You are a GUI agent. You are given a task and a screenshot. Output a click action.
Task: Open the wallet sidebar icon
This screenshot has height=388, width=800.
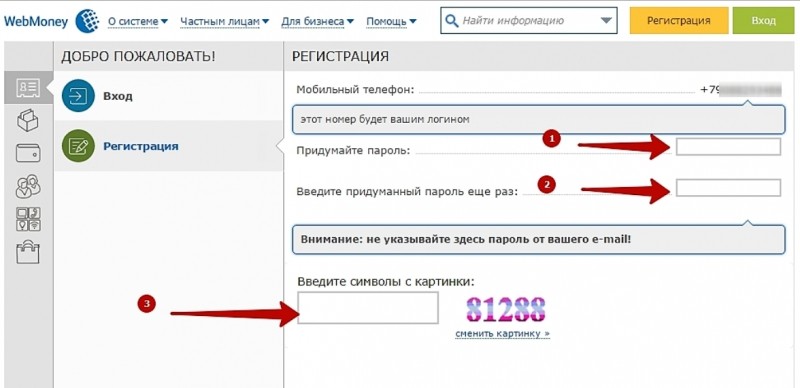tap(28, 153)
